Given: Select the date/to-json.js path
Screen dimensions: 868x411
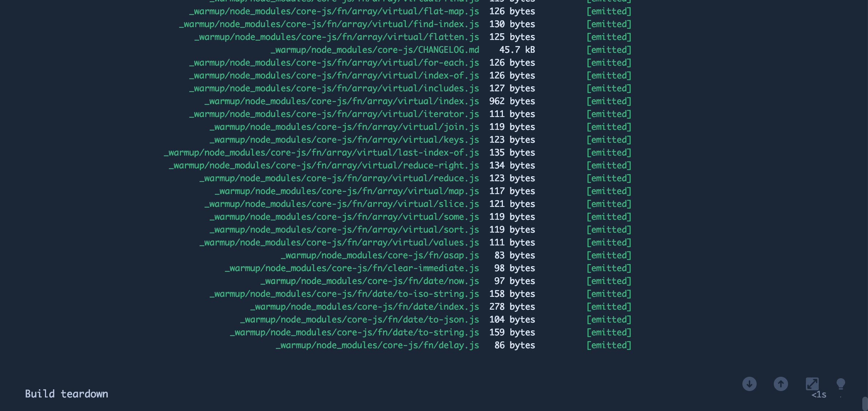Looking at the screenshot, I should 359,320.
